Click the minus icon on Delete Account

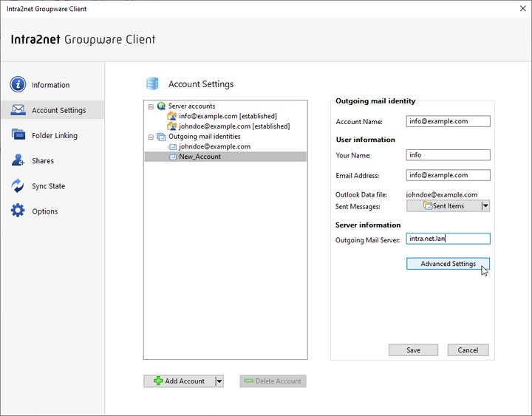tap(249, 381)
